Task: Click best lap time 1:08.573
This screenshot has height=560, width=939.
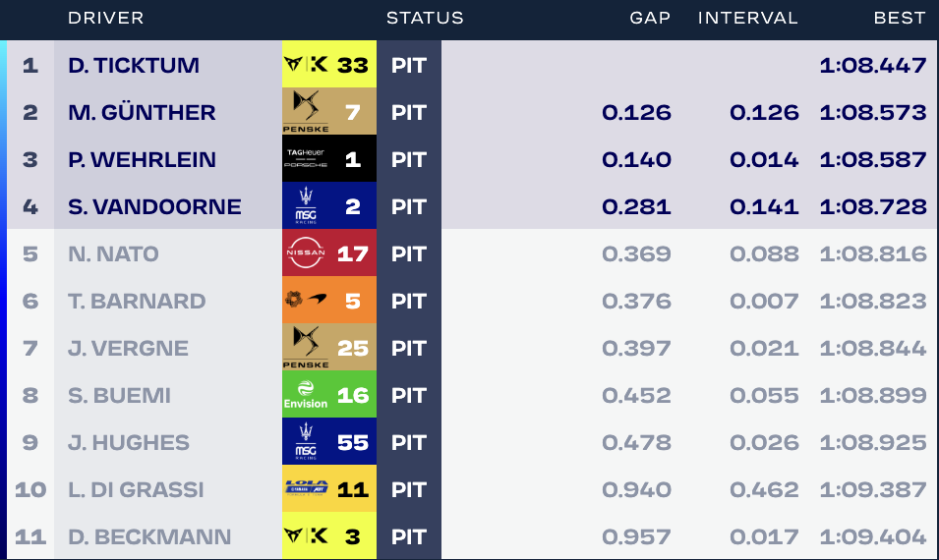Action: click(x=873, y=112)
